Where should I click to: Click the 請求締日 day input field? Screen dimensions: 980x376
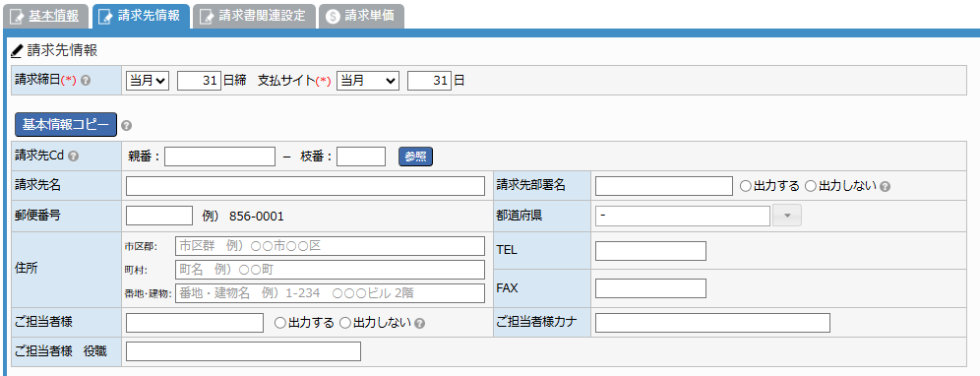tap(200, 81)
